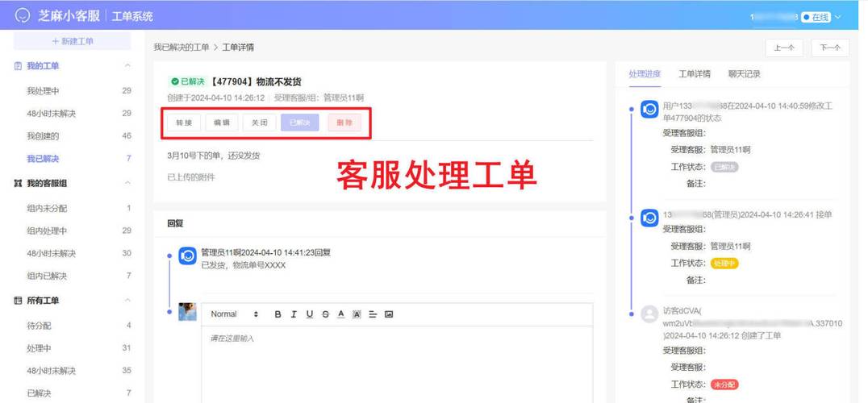Screen dimensions: 868x403
Task: Click the 编辑 edit button
Action: click(x=222, y=123)
